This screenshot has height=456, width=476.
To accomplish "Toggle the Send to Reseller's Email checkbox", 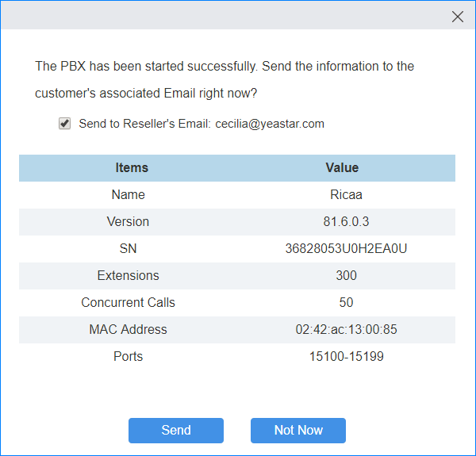I will [65, 124].
